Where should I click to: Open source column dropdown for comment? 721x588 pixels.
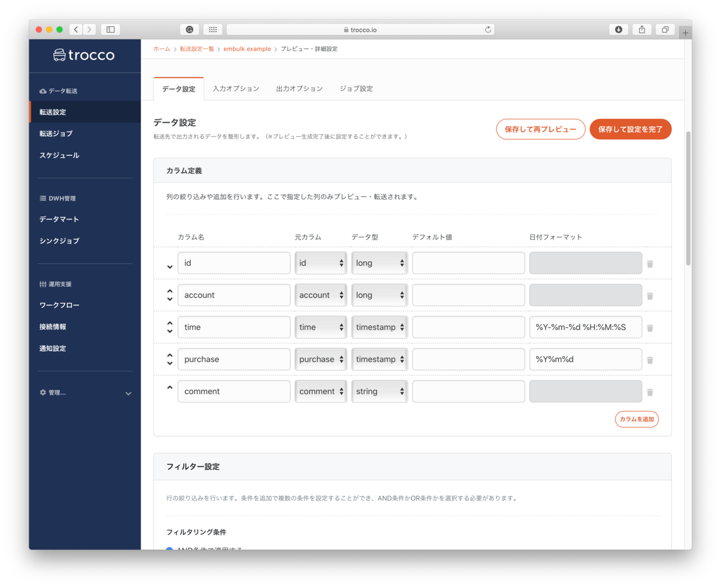pyautogui.click(x=320, y=391)
